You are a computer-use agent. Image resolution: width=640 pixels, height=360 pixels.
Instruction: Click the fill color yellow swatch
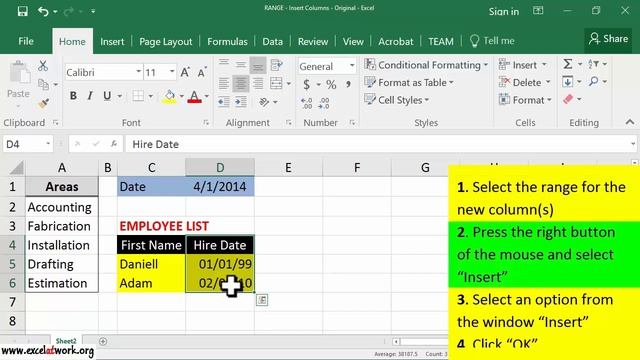point(169,96)
